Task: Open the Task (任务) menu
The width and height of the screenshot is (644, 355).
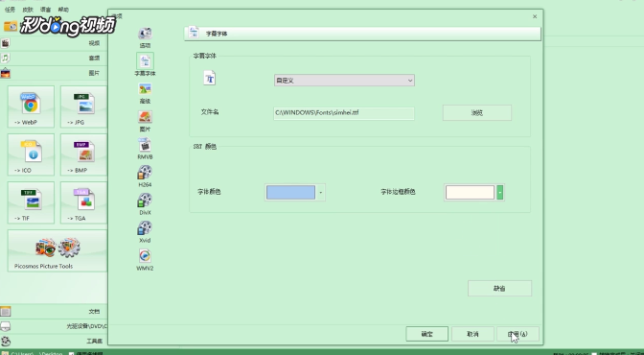Action: coord(10,10)
